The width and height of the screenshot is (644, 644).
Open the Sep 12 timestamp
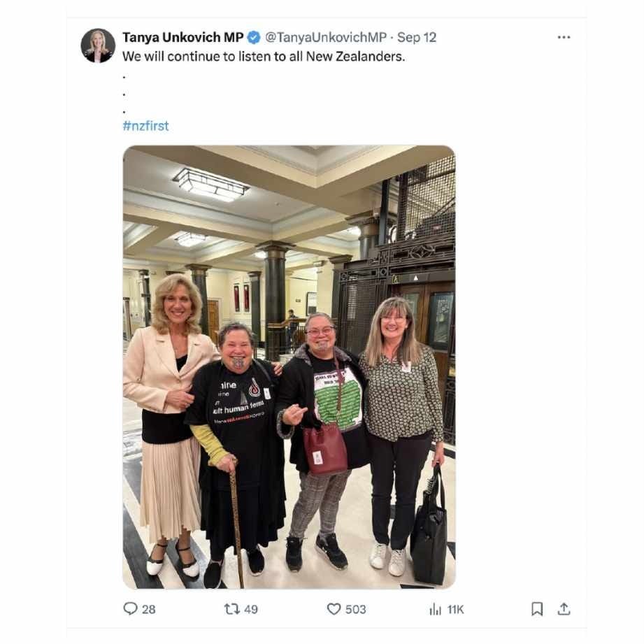pyautogui.click(x=417, y=37)
